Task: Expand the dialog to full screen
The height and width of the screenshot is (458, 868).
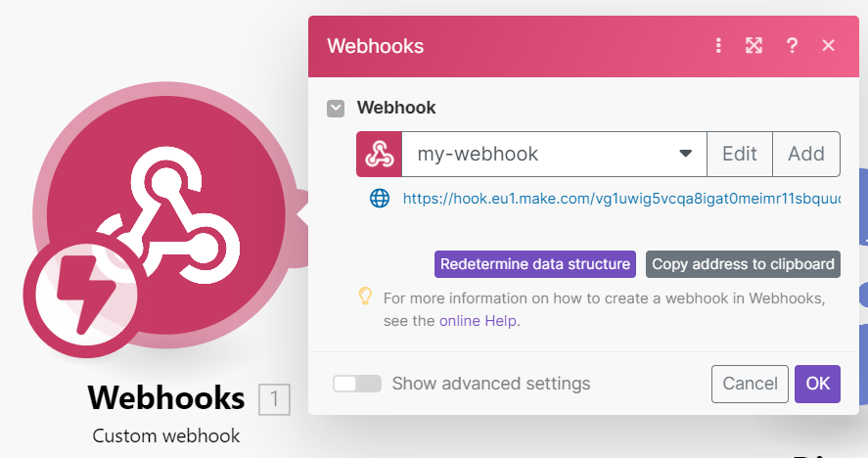Action: (x=754, y=46)
